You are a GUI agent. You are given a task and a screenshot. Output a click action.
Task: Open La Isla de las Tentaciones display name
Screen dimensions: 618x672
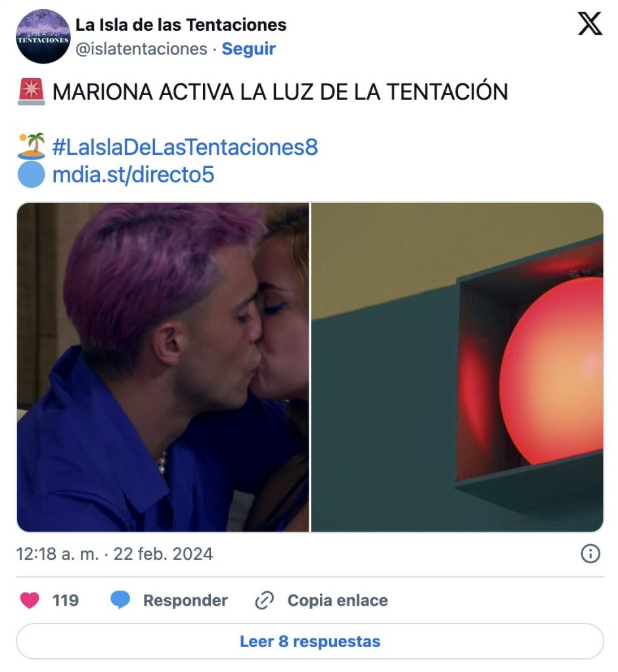(x=181, y=25)
